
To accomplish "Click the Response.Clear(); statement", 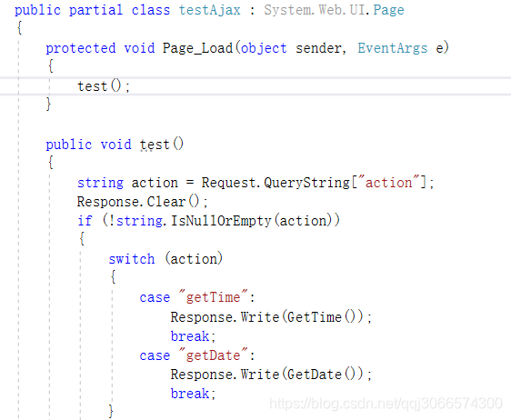I will (x=143, y=202).
